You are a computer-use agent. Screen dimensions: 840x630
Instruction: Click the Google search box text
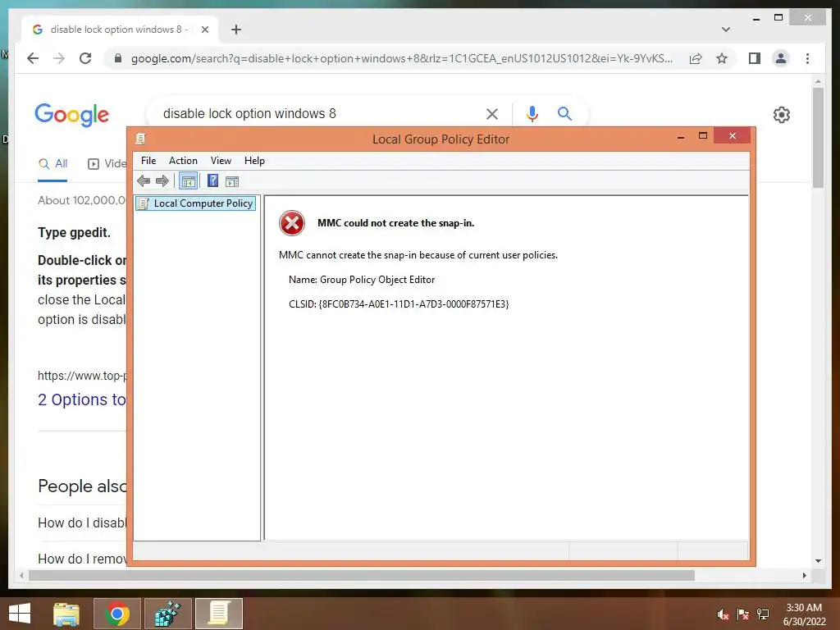tap(249, 113)
